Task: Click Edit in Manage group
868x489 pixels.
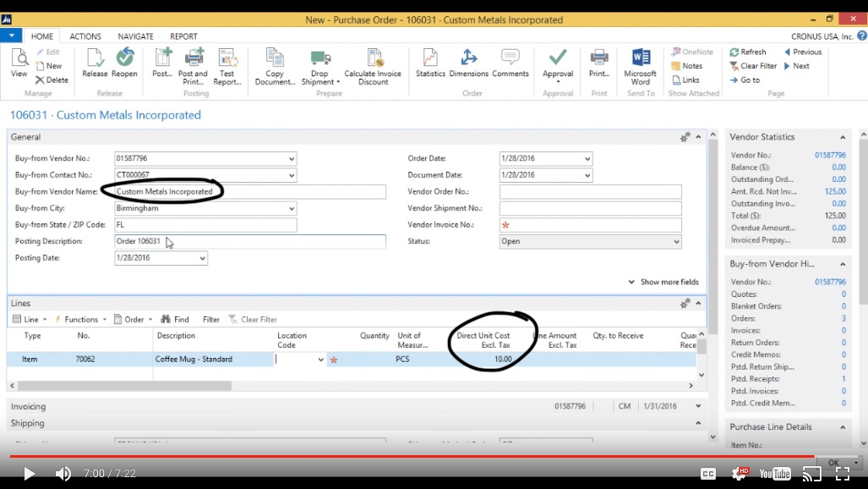Action: [47, 52]
